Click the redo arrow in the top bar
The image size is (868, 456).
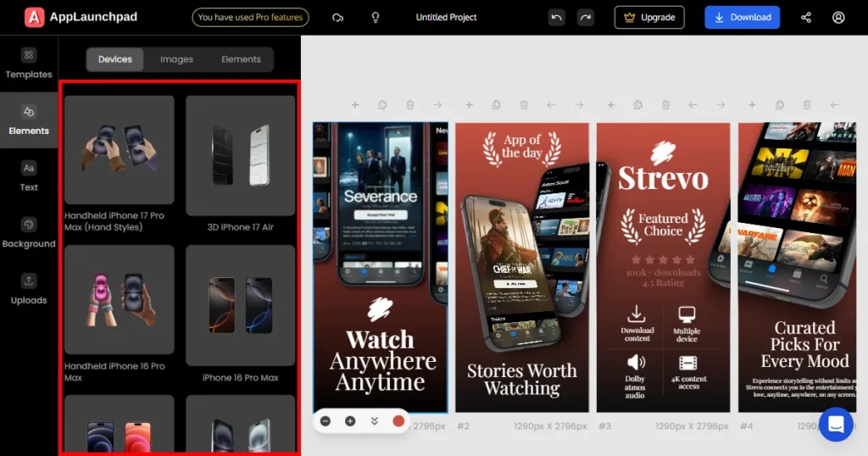pos(585,17)
